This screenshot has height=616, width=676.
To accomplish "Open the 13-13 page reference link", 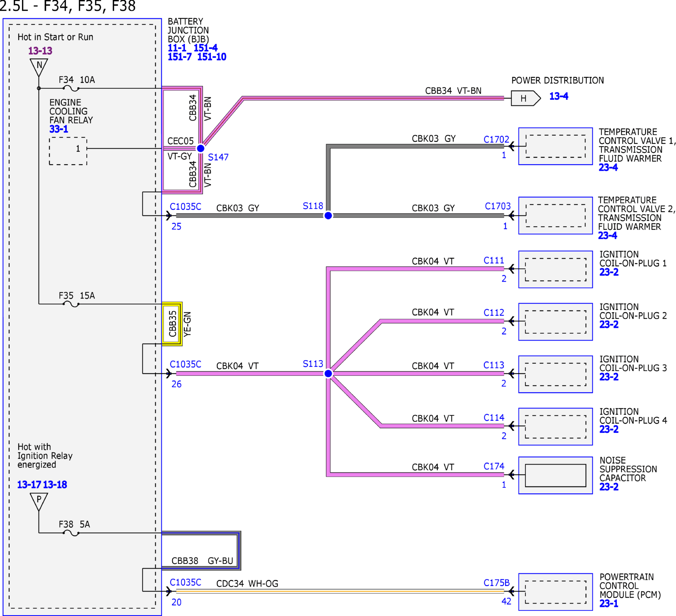I will point(40,51).
